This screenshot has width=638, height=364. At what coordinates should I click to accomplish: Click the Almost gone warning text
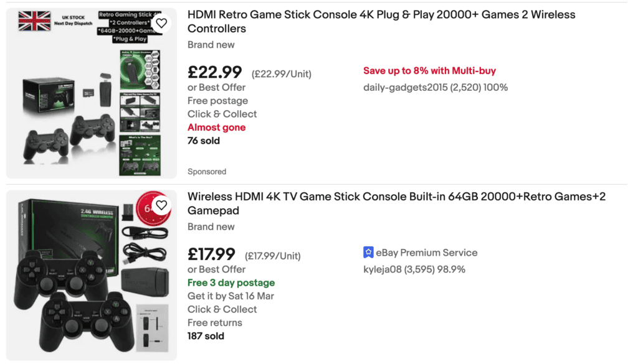pyautogui.click(x=217, y=127)
